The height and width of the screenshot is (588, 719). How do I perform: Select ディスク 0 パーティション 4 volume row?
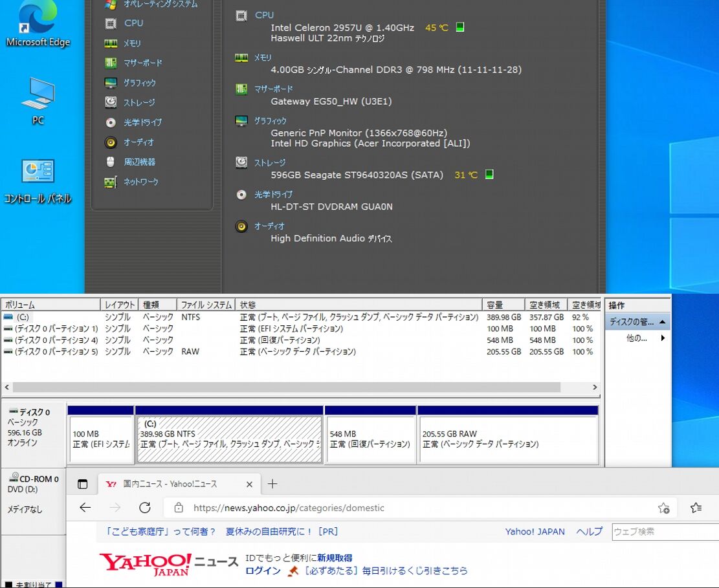[300, 340]
